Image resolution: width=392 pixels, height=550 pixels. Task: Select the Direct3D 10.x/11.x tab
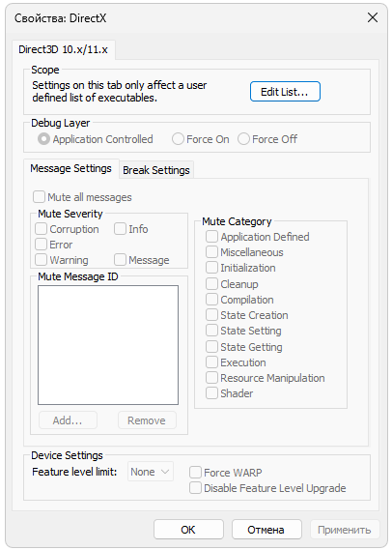[x=64, y=50]
